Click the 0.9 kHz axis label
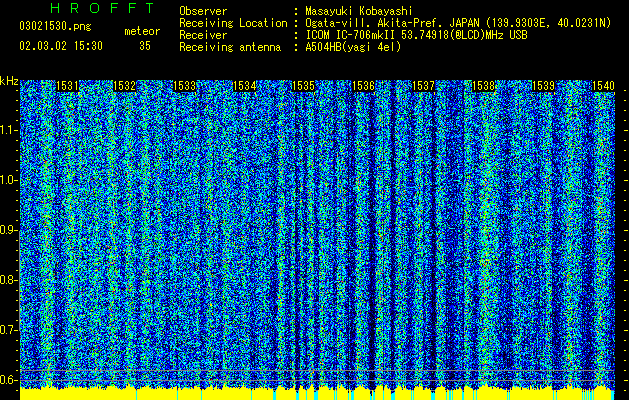Image resolution: width=629 pixels, height=400 pixels. [x=7, y=230]
